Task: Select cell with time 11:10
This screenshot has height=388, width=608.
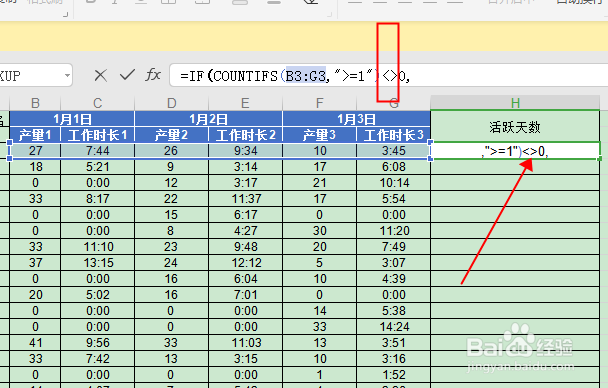Action: (x=98, y=247)
